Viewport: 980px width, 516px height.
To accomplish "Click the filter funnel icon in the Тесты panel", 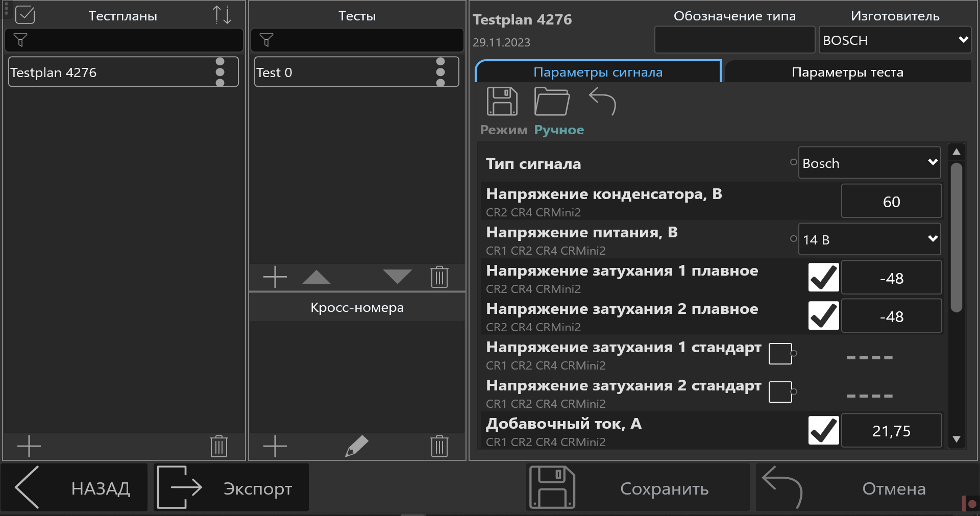I will [266, 40].
